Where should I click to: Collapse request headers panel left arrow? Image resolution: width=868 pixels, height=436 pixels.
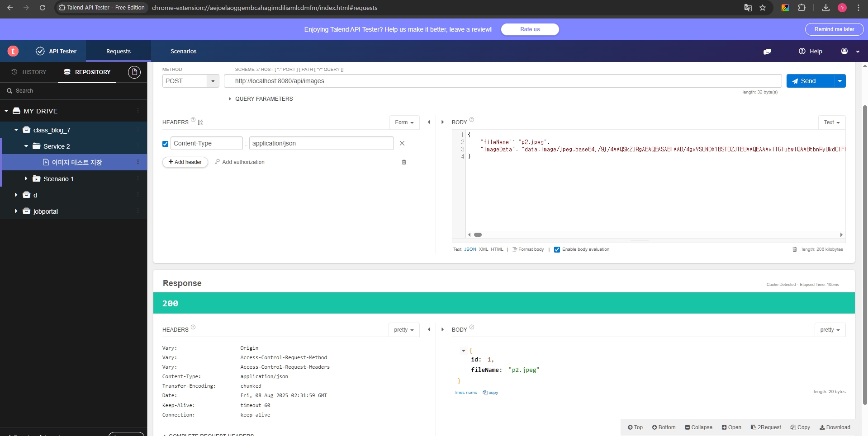coord(429,122)
